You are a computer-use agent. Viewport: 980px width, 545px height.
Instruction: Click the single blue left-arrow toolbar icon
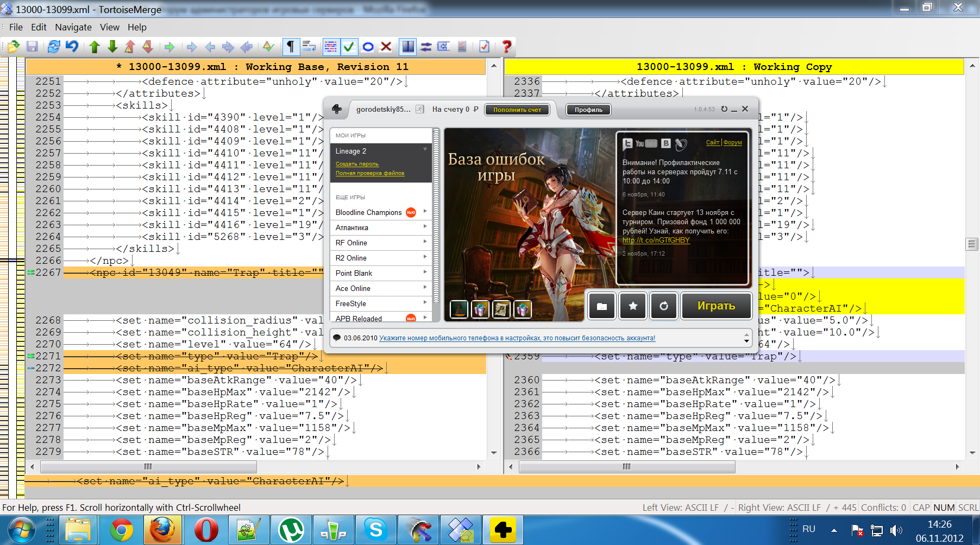(210, 47)
